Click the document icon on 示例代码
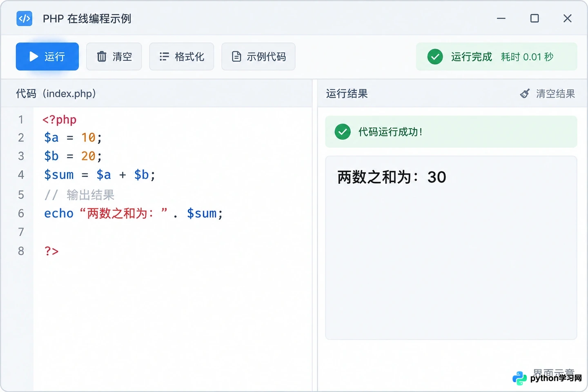This screenshot has height=392, width=588. pyautogui.click(x=236, y=56)
